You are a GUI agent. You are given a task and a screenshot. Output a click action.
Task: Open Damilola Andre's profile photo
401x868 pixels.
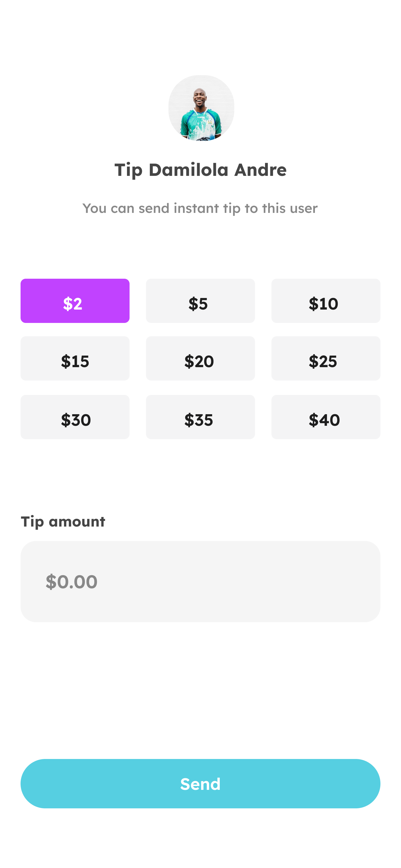(x=201, y=108)
